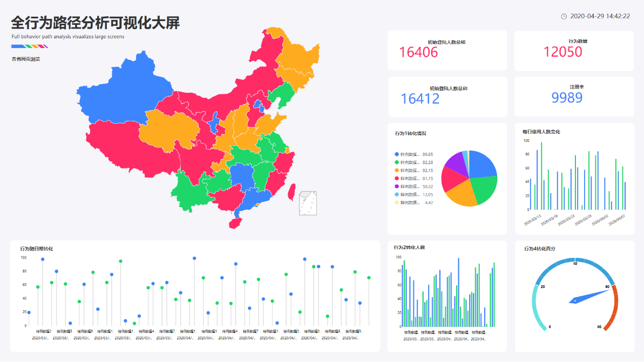This screenshot has width=644, height=362.
Task: Click the 12050 behavior count value
Action: click(562, 52)
